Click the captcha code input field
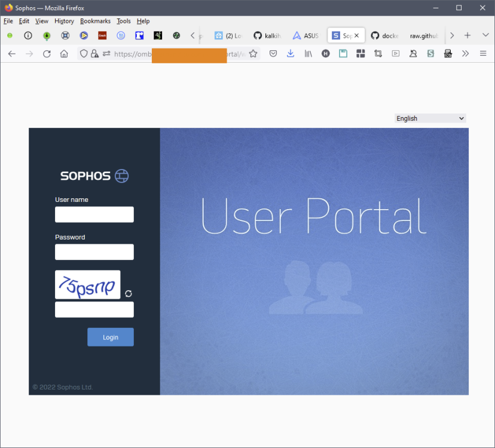Viewport: 495px width, 448px height. (x=94, y=309)
